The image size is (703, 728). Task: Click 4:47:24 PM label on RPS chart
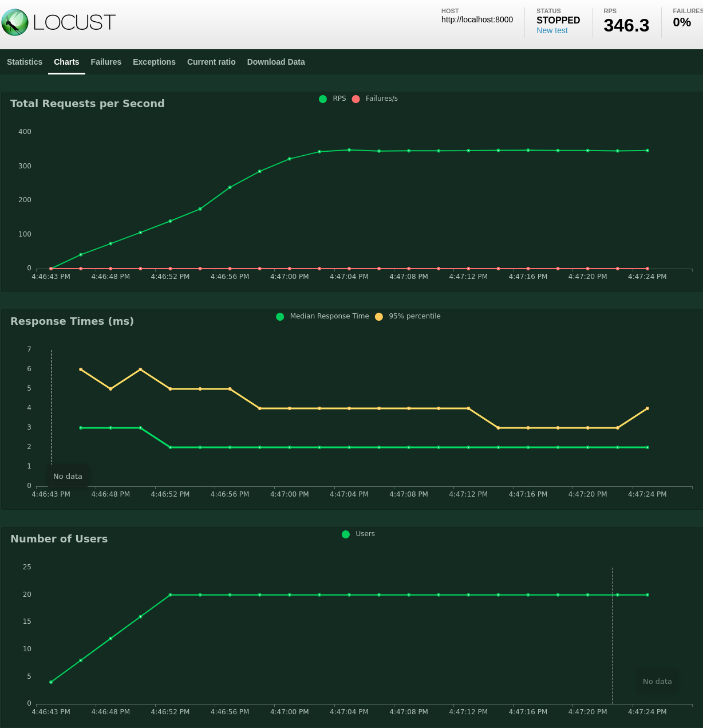point(647,277)
